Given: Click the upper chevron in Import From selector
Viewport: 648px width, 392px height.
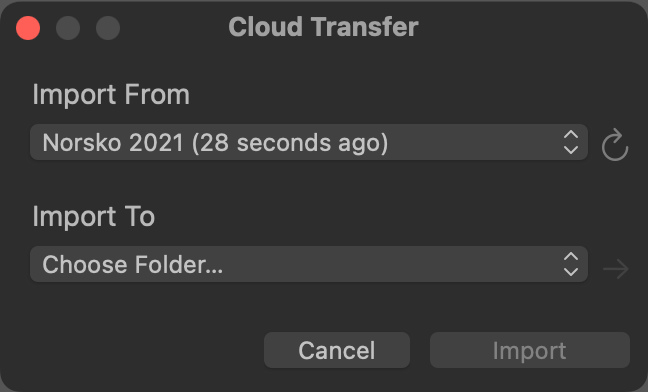Looking at the screenshot, I should click(571, 135).
